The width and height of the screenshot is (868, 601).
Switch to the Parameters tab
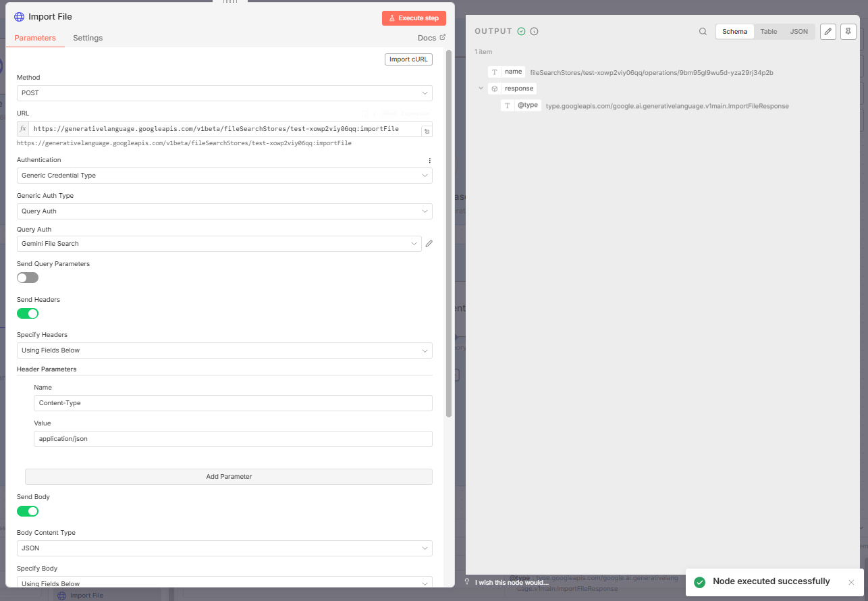(x=35, y=38)
